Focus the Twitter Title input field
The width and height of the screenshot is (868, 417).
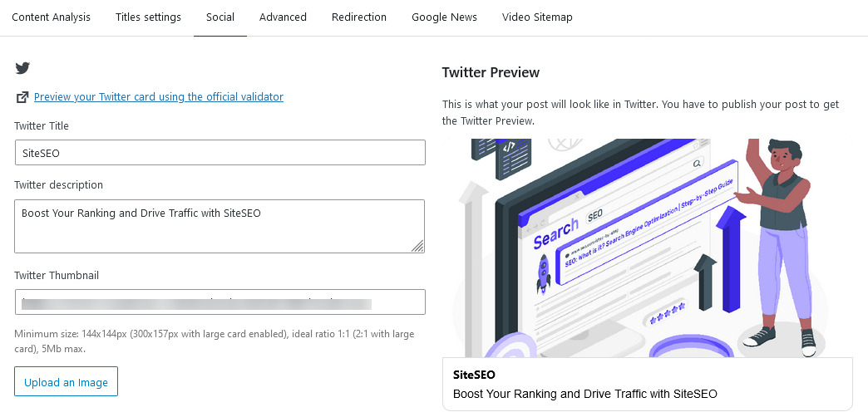pyautogui.click(x=219, y=153)
